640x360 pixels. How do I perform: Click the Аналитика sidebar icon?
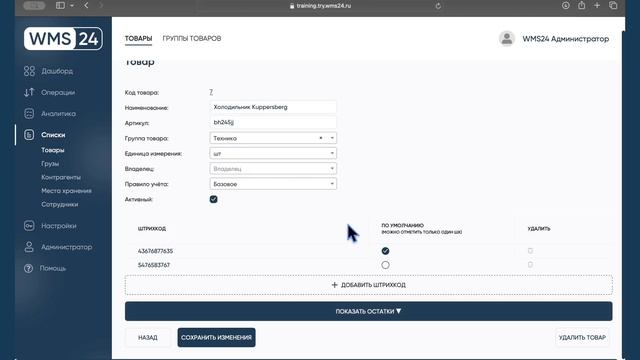(29, 113)
